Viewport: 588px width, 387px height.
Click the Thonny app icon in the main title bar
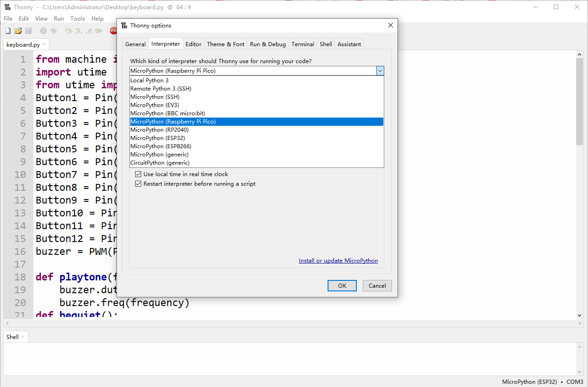click(8, 7)
